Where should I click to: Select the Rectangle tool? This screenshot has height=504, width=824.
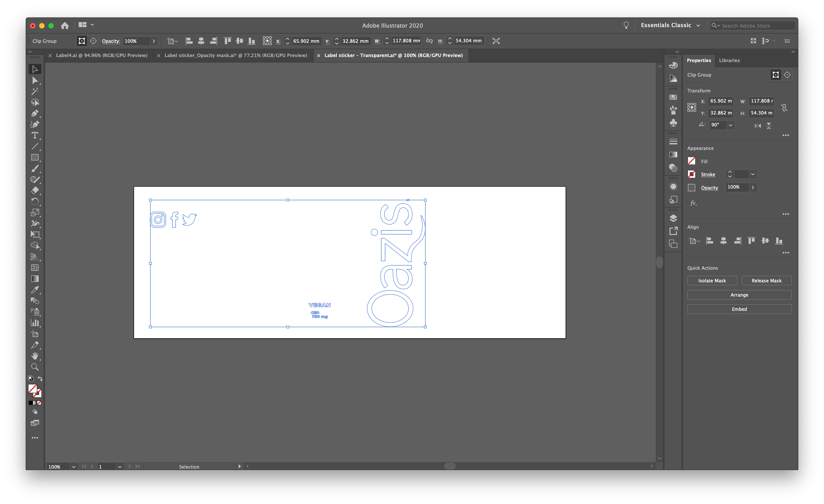35,157
